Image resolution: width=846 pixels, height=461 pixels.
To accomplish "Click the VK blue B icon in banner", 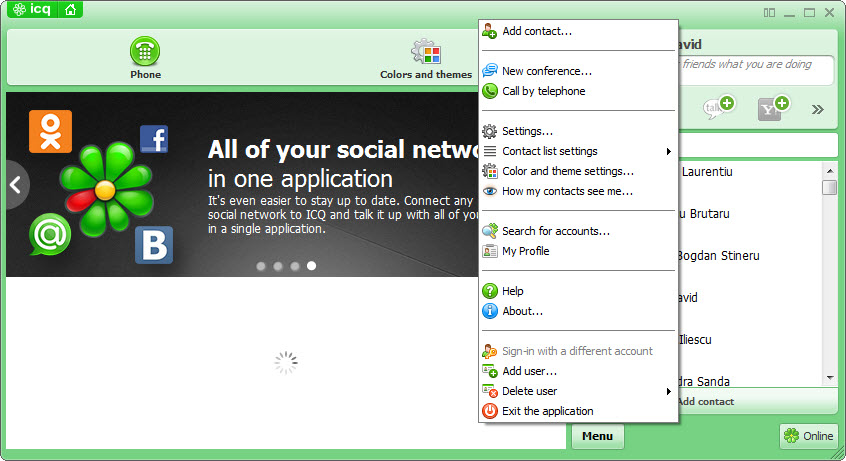I will coord(154,245).
